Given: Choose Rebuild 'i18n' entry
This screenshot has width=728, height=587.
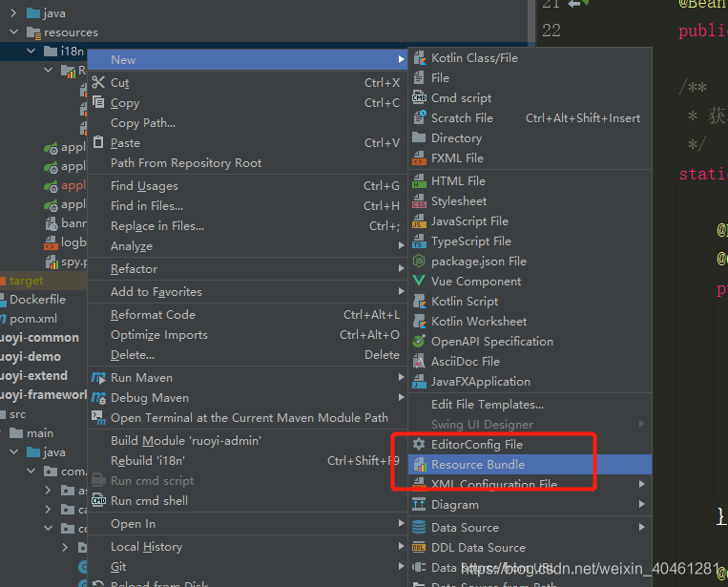Looking at the screenshot, I should coord(247,460).
